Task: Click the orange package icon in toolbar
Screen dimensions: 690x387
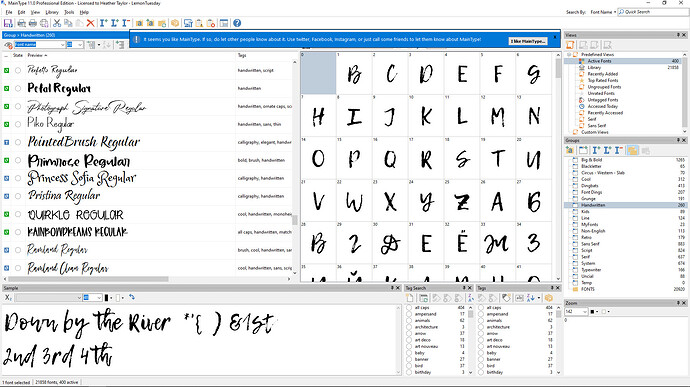Action: click(x=175, y=23)
